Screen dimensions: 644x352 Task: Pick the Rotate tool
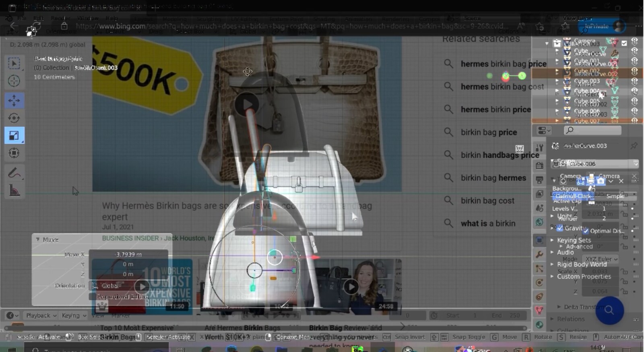(14, 118)
